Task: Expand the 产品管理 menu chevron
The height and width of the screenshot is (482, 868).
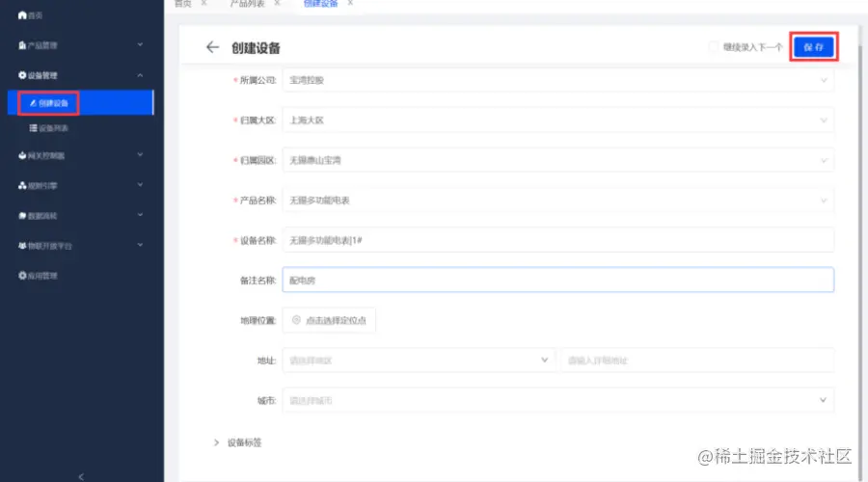Action: pos(140,44)
